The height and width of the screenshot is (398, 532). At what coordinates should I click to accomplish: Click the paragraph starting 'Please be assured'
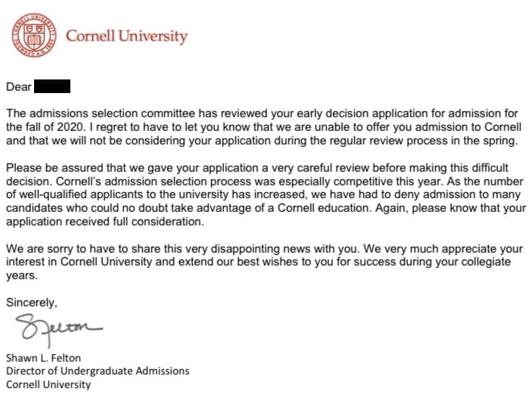point(266,194)
